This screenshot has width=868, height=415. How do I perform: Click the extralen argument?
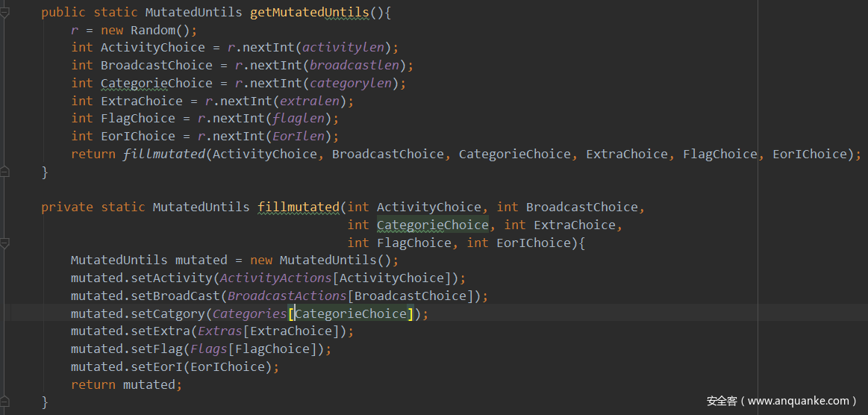click(x=309, y=101)
